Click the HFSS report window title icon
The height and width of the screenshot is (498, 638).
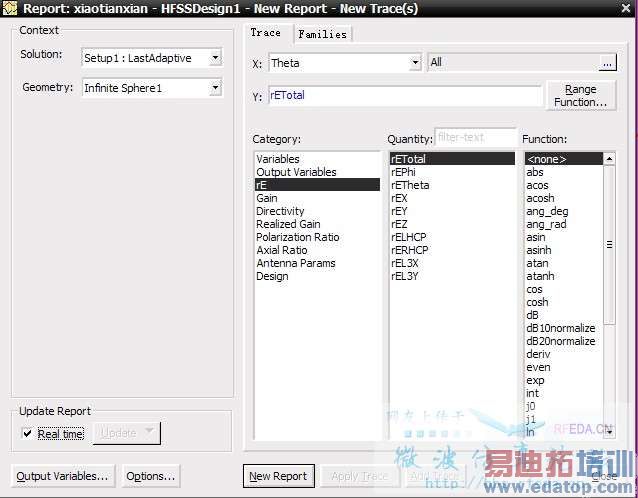click(10, 8)
